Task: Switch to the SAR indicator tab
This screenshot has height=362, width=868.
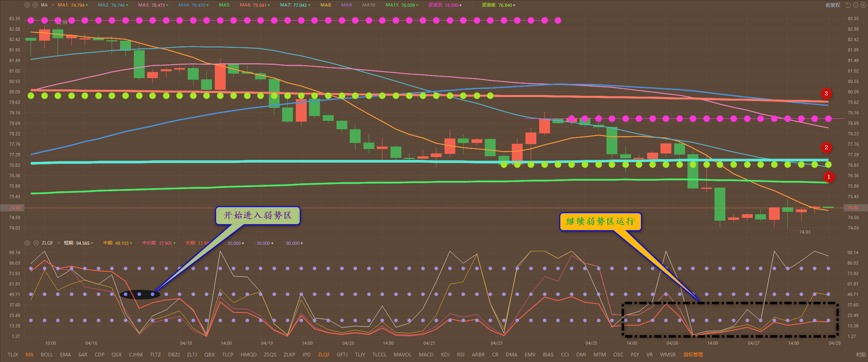Action: tap(83, 355)
